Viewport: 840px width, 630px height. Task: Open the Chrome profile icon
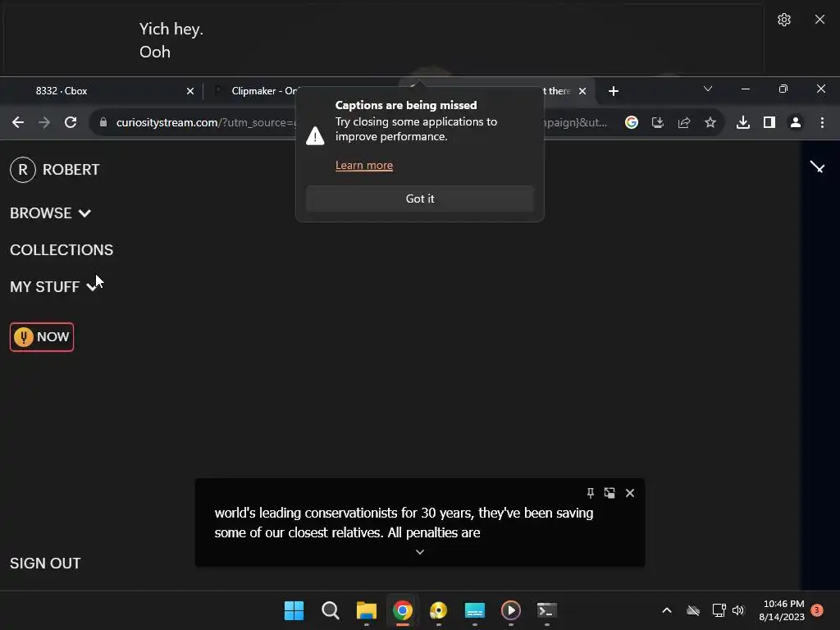(x=796, y=123)
